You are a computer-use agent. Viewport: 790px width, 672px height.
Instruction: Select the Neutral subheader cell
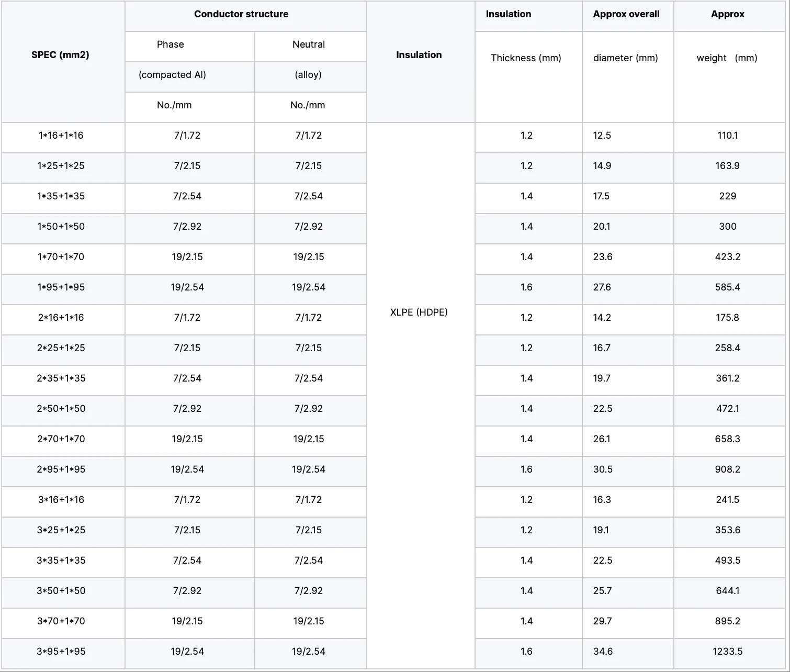(309, 44)
